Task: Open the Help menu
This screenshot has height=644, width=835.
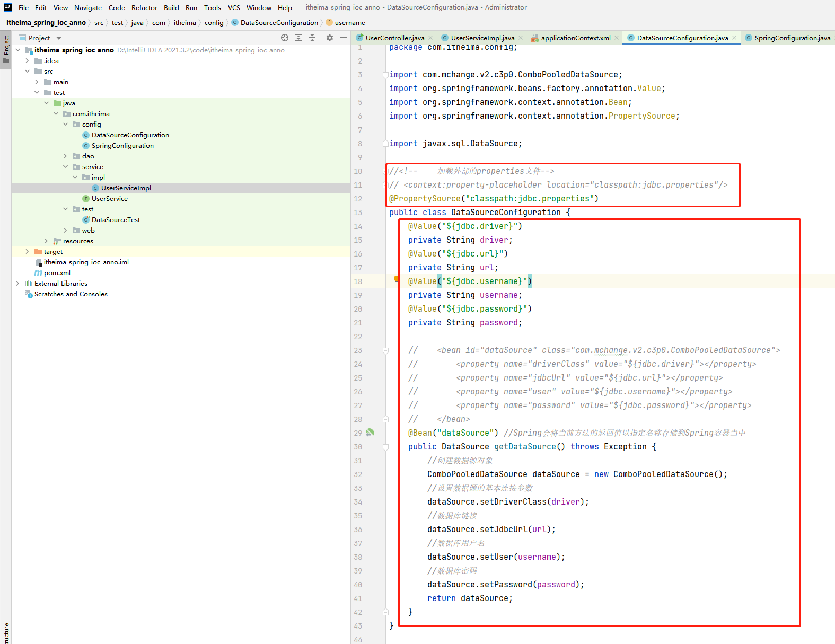Action: [x=285, y=7]
